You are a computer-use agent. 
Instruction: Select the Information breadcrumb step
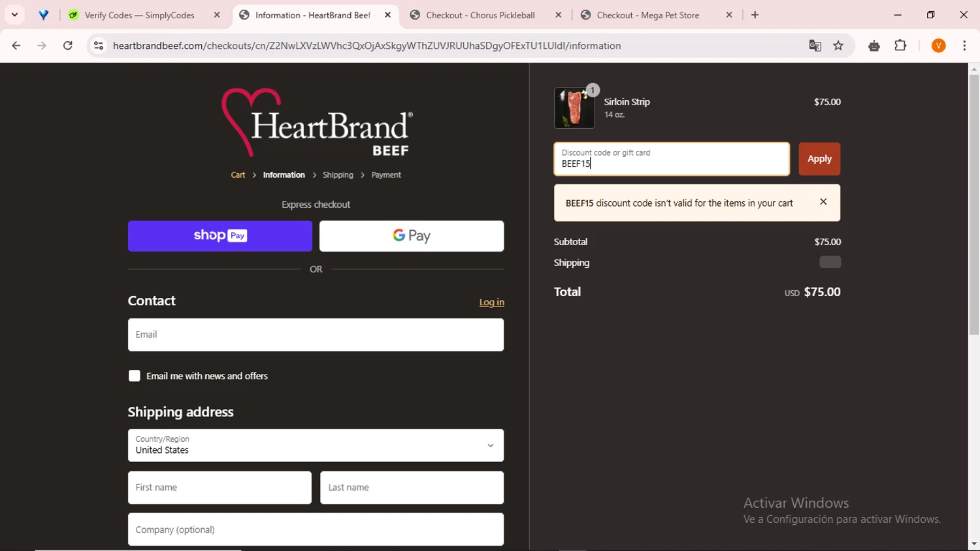(284, 175)
